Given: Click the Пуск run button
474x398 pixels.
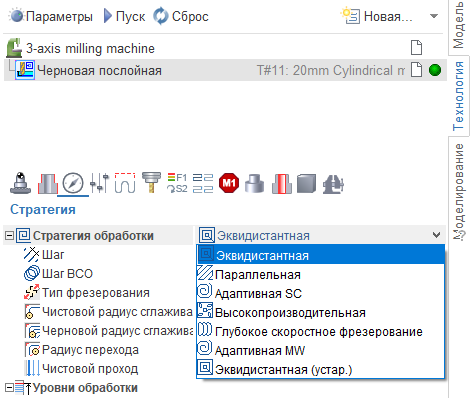Looking at the screenshot, I should pos(124,16).
